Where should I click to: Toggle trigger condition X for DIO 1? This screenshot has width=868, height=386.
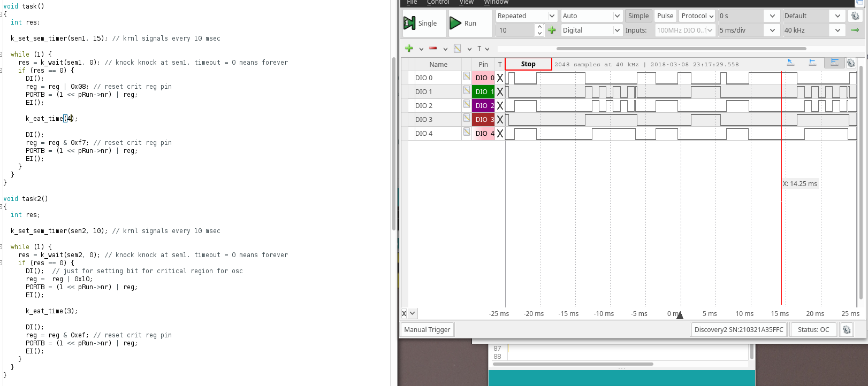[x=500, y=92]
